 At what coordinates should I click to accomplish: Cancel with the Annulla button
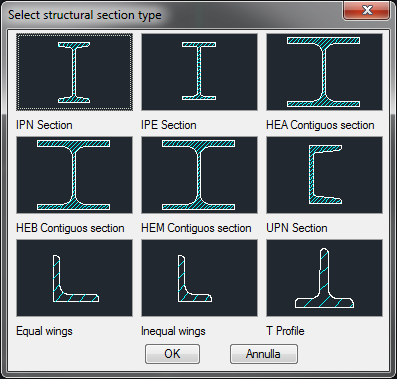click(x=264, y=354)
